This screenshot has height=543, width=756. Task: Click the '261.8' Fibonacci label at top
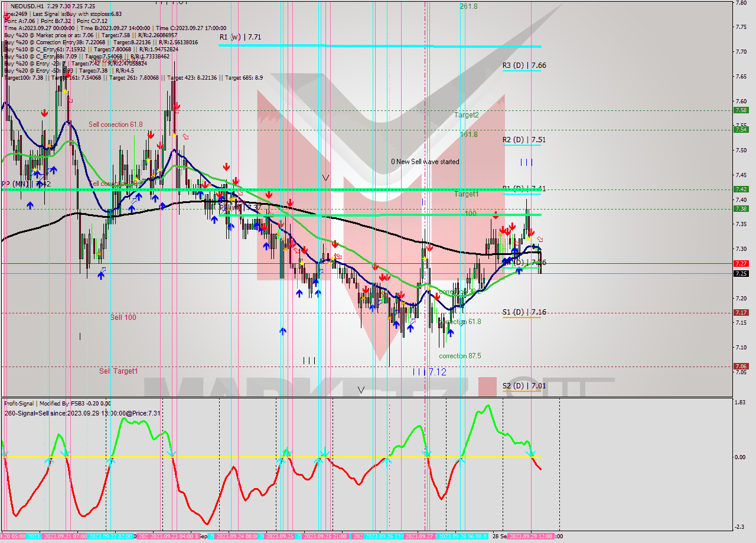click(x=469, y=6)
